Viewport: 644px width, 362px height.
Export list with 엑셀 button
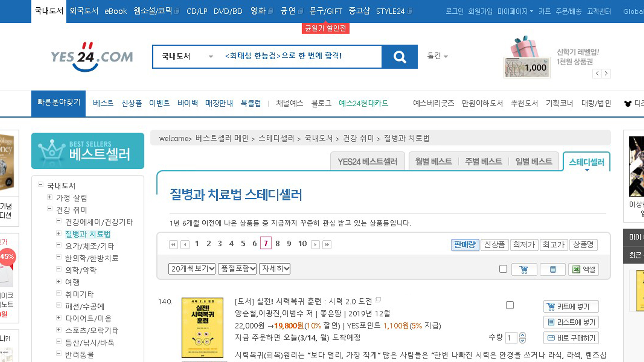[x=584, y=269]
